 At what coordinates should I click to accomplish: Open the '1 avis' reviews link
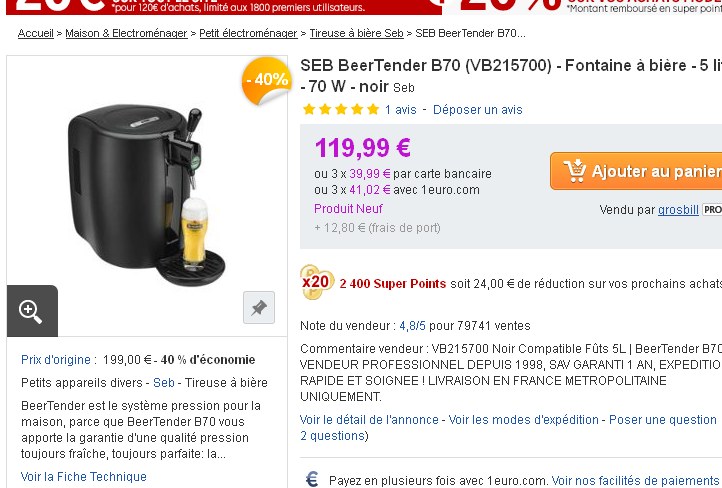[400, 109]
